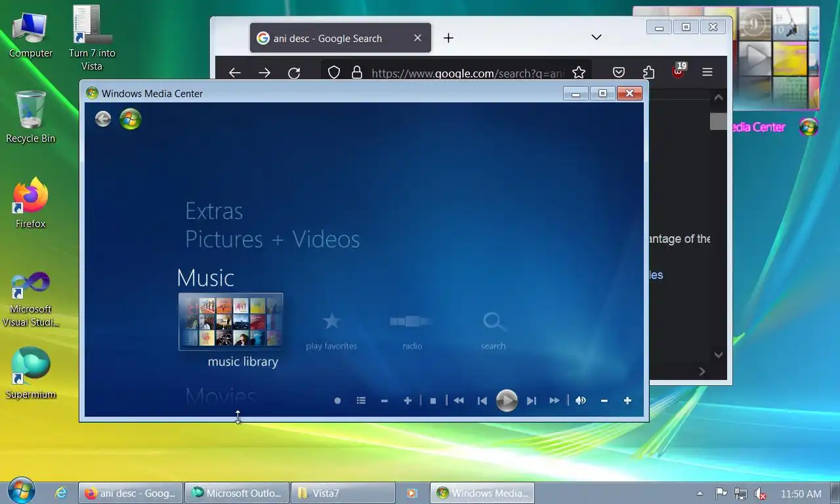The width and height of the screenshot is (840, 504).
Task: Select play favorites star
Action: pyautogui.click(x=331, y=322)
